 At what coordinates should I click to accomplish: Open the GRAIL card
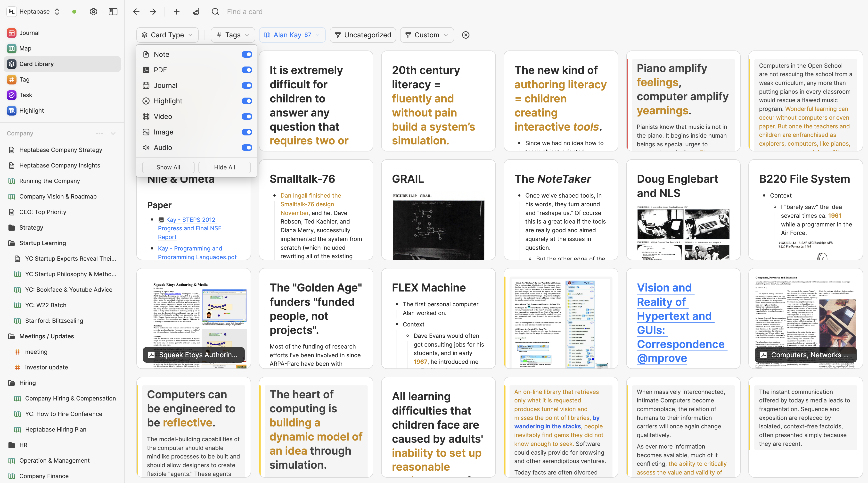click(438, 210)
